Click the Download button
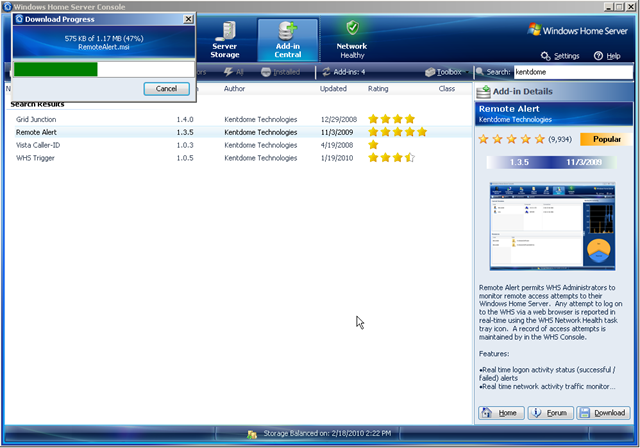The height and width of the screenshot is (448, 640). (x=603, y=413)
